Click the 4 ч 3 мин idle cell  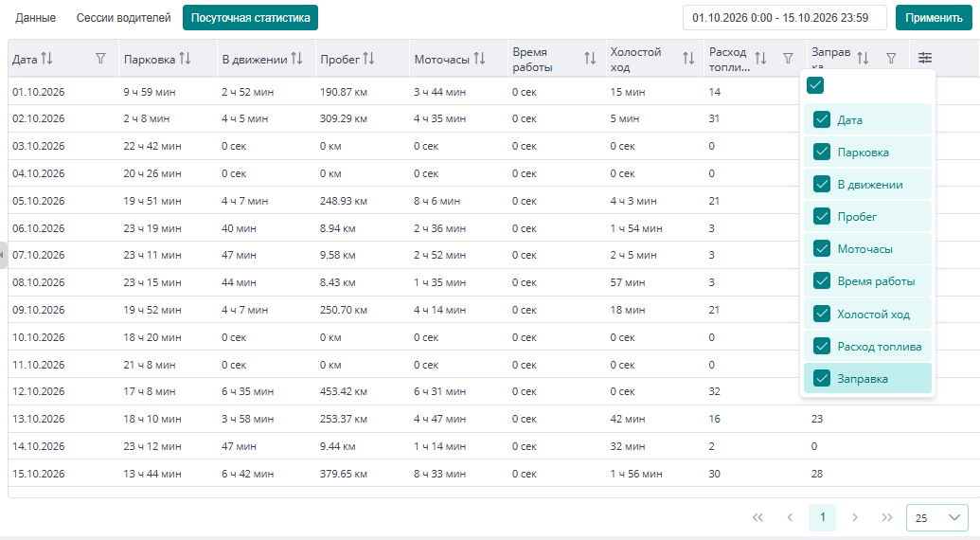pyautogui.click(x=633, y=201)
